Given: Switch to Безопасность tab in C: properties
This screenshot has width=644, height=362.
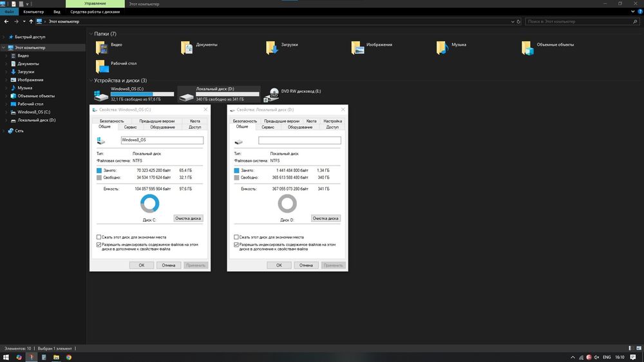Looking at the screenshot, I should pos(111,121).
